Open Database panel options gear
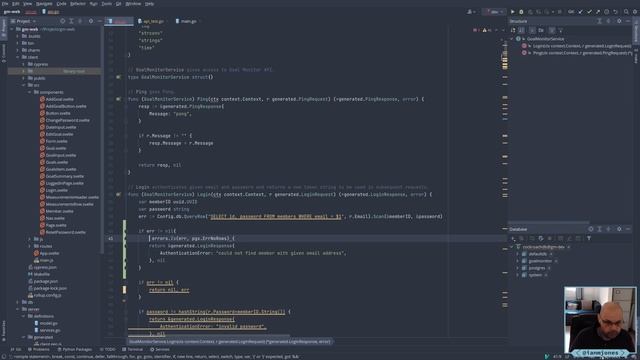 point(619,229)
